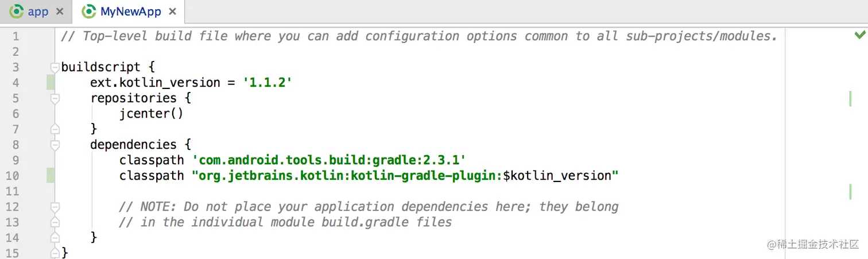
Task: Click the NOTE comment on line 12
Action: pos(369,207)
